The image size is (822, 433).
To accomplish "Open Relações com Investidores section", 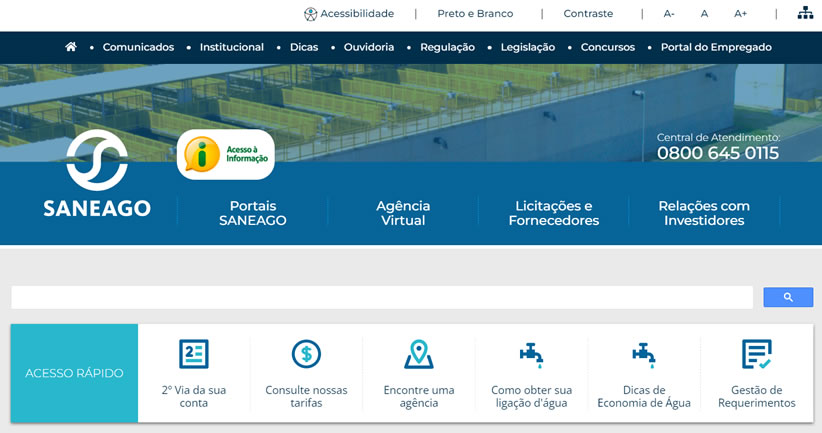I will pos(704,213).
